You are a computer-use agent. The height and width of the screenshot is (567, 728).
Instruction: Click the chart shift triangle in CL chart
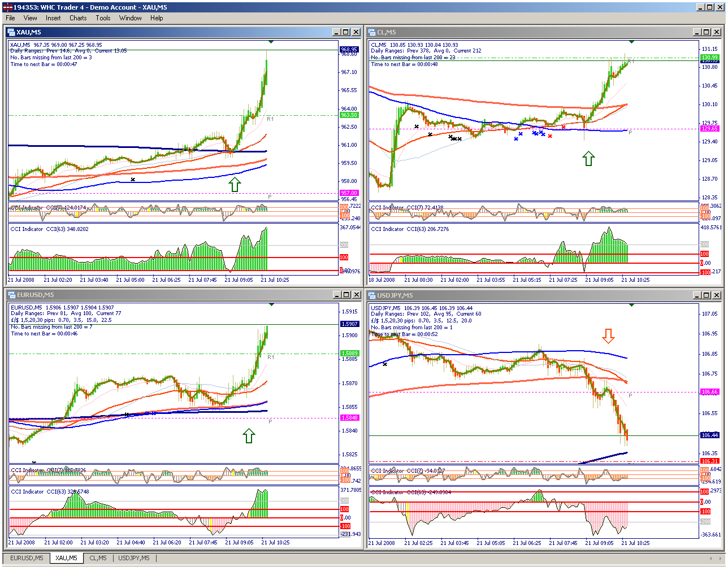tap(632, 42)
